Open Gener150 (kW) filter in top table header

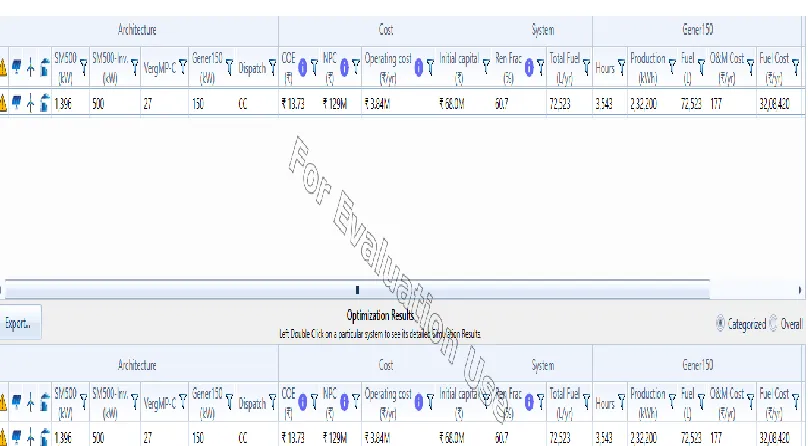(229, 67)
